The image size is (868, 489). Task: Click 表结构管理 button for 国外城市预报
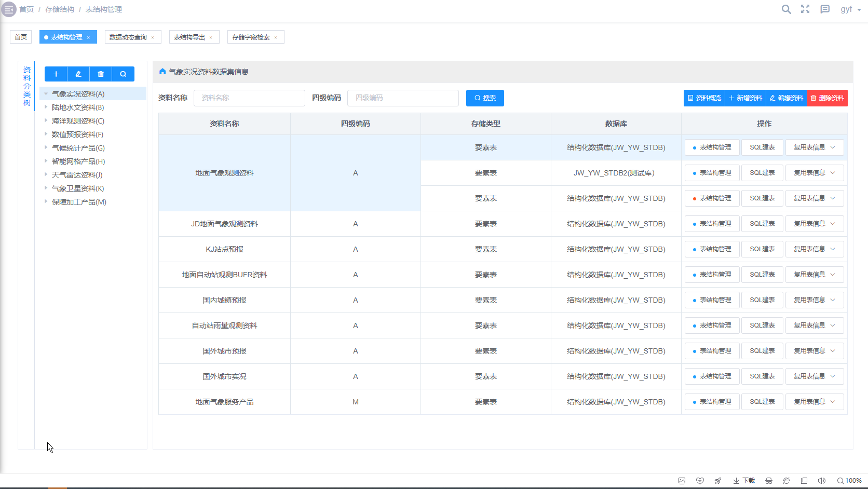[x=712, y=351]
